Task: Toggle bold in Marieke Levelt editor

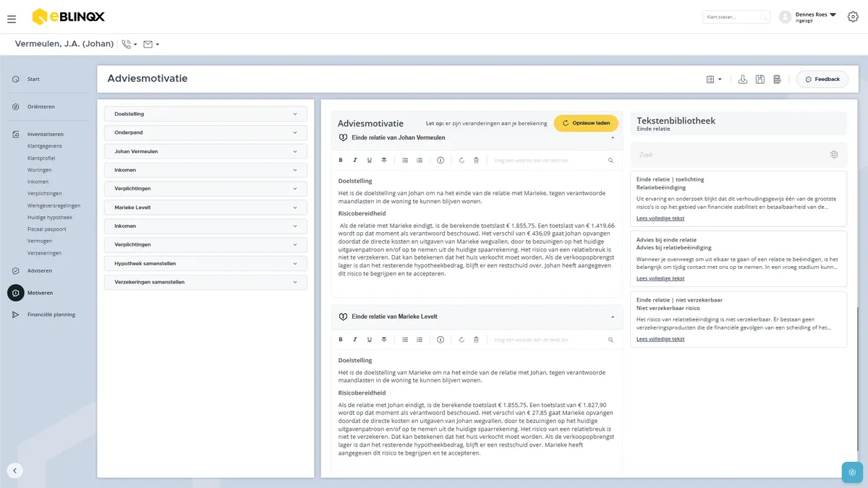Action: pos(341,339)
